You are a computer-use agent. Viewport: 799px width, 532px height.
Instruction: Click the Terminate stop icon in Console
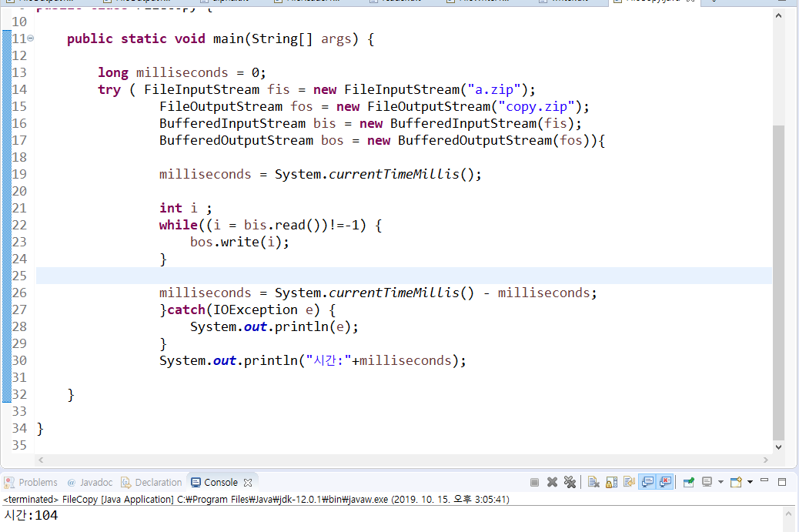[x=534, y=482]
